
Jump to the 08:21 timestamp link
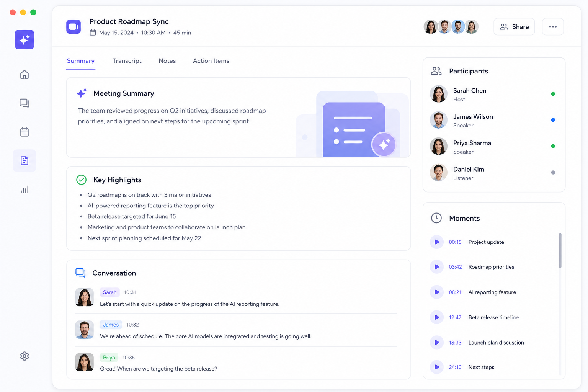coord(455,292)
